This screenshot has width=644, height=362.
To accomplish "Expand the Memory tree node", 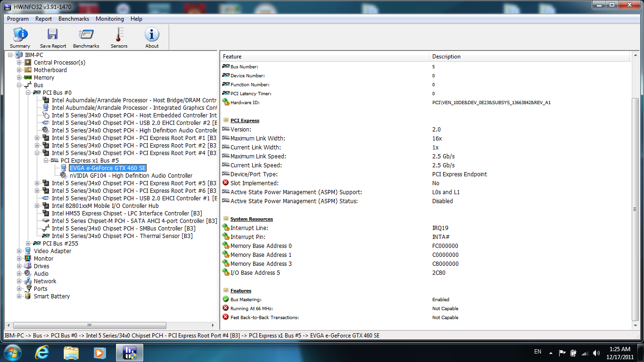I will [x=19, y=77].
